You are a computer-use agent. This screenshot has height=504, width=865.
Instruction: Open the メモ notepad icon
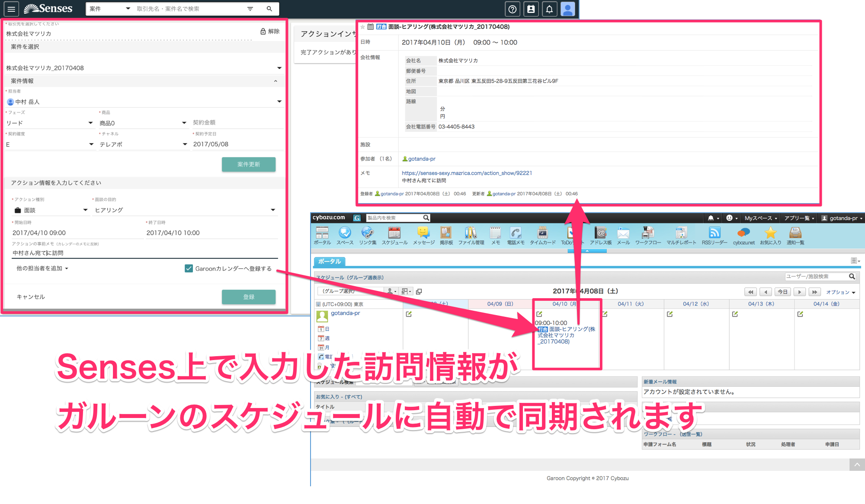496,236
